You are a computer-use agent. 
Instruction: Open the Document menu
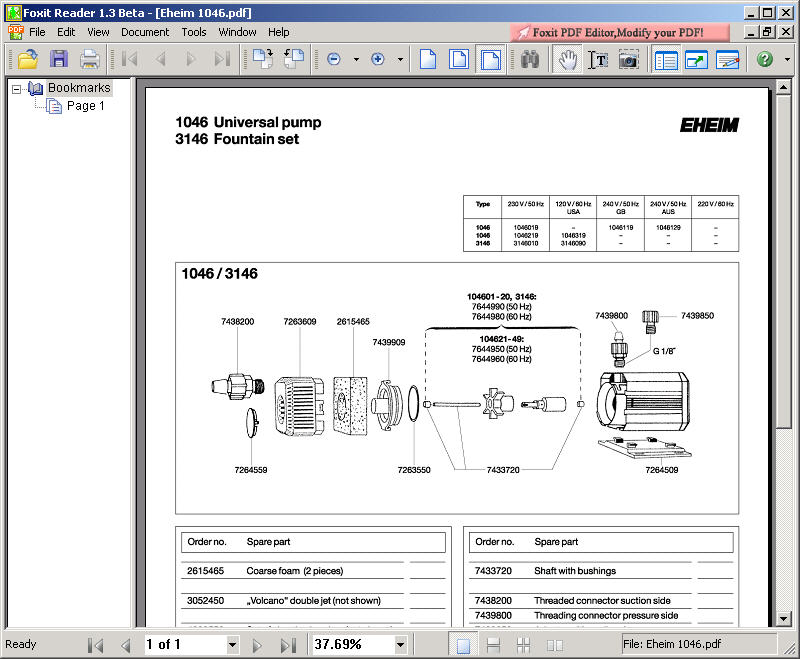pos(145,32)
